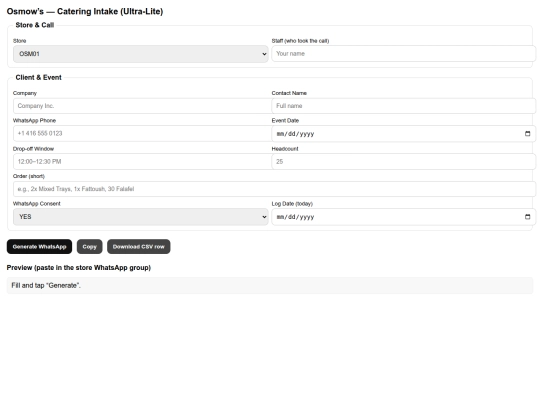Click the 'Client & Event' section heading
Screen dimensions: 540x405
[39, 77]
